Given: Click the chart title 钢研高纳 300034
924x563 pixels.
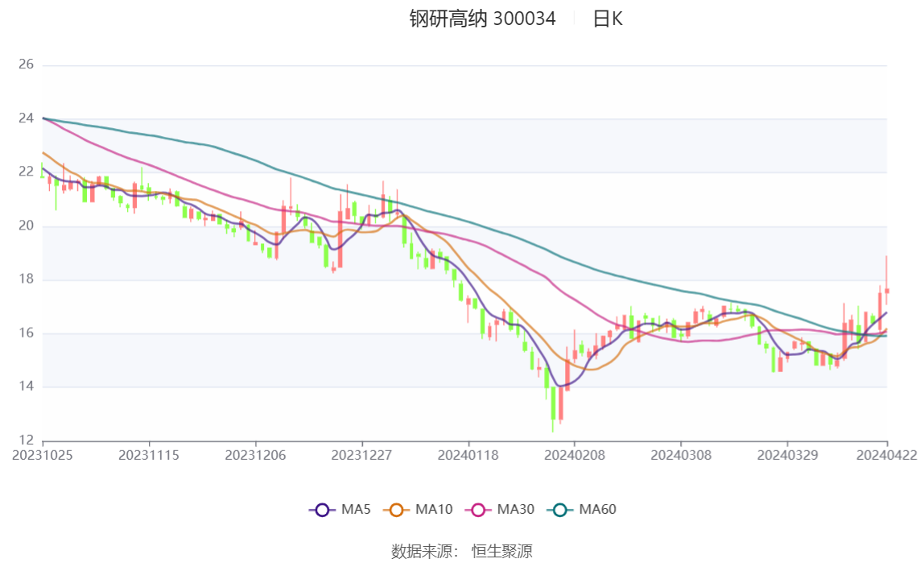Looking at the screenshot, I should 482,19.
